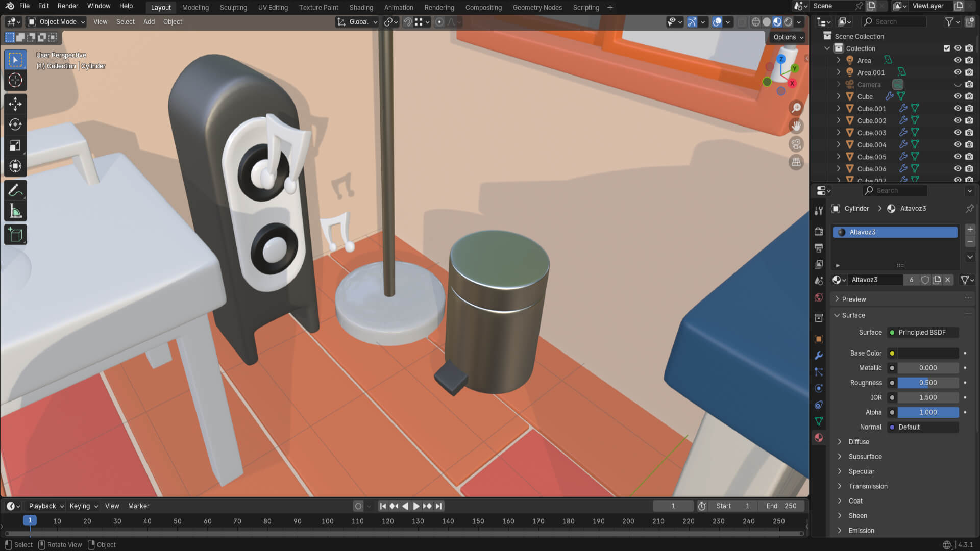Open the Modifiers wrench properties tab
The image size is (980, 551).
click(819, 356)
